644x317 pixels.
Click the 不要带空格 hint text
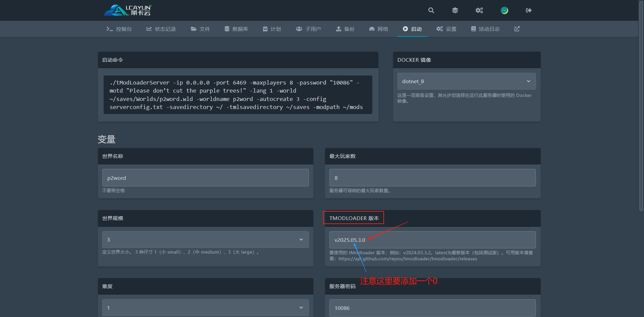click(x=113, y=191)
